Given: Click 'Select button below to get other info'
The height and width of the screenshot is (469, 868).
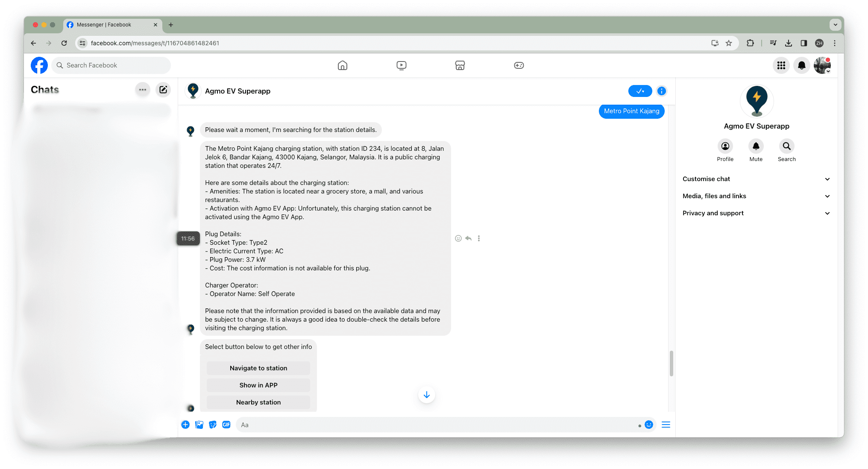Looking at the screenshot, I should pos(258,347).
